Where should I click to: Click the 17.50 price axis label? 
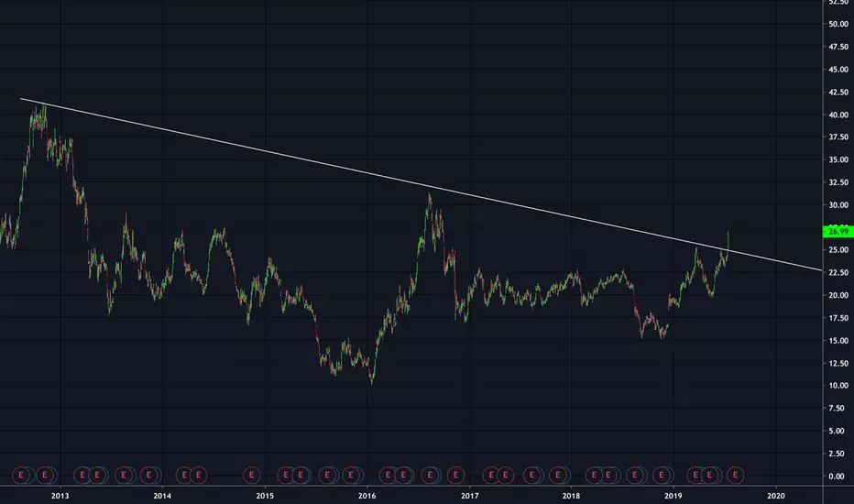838,318
